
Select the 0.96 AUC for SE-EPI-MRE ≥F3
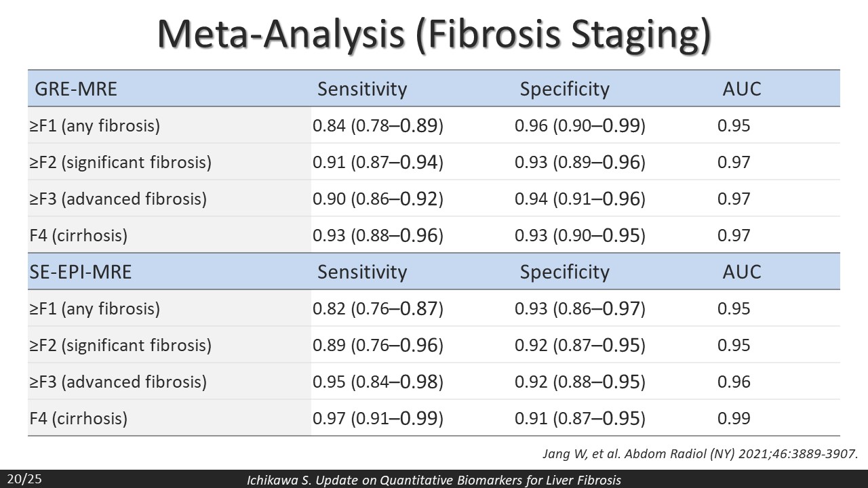pos(734,382)
